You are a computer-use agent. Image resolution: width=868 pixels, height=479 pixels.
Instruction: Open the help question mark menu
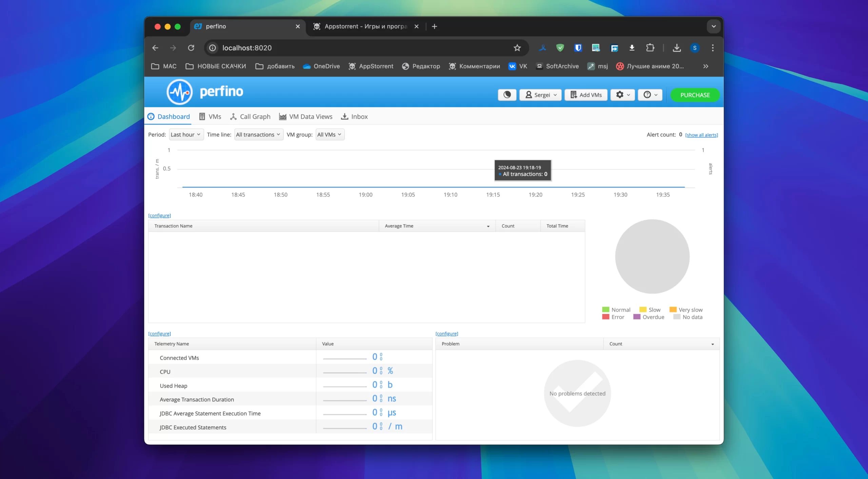pos(650,95)
